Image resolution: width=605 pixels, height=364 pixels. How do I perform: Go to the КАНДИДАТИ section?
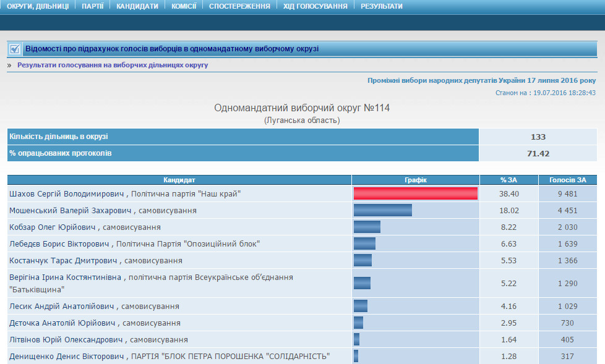coord(137,6)
